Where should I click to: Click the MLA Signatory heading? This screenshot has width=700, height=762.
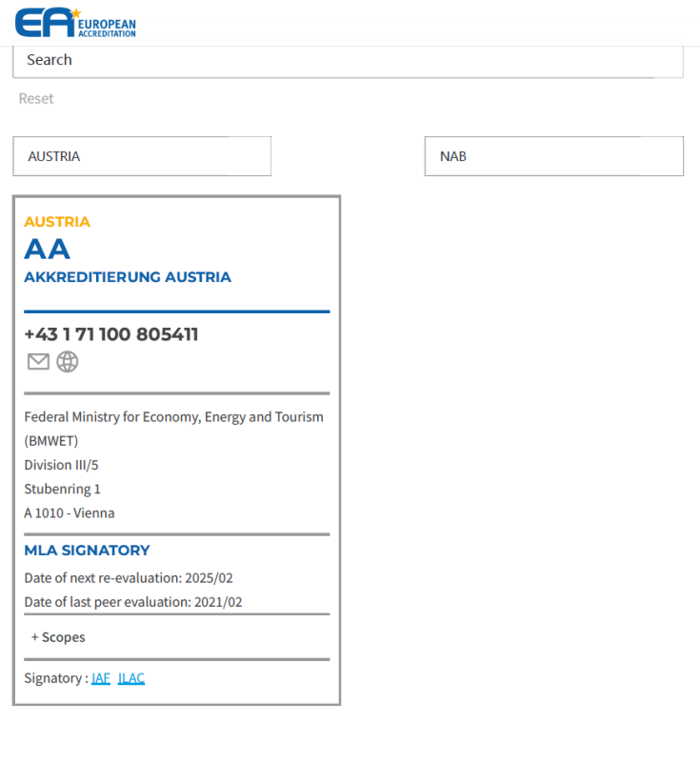87,551
